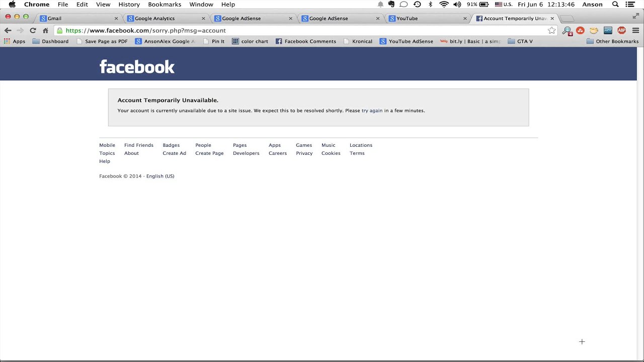The height and width of the screenshot is (362, 644).
Task: Open the Edit menu
Action: tap(82, 4)
